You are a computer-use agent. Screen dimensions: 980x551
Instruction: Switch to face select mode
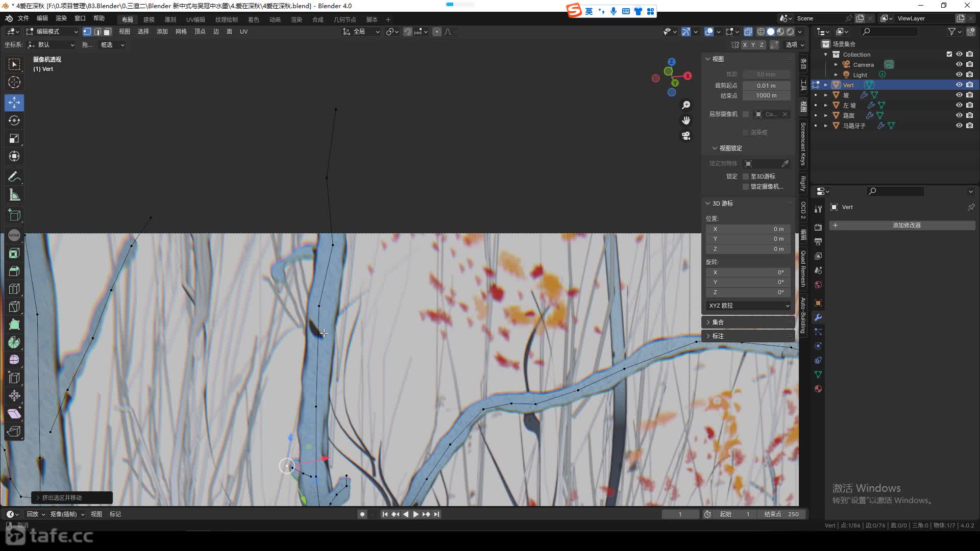[107, 32]
